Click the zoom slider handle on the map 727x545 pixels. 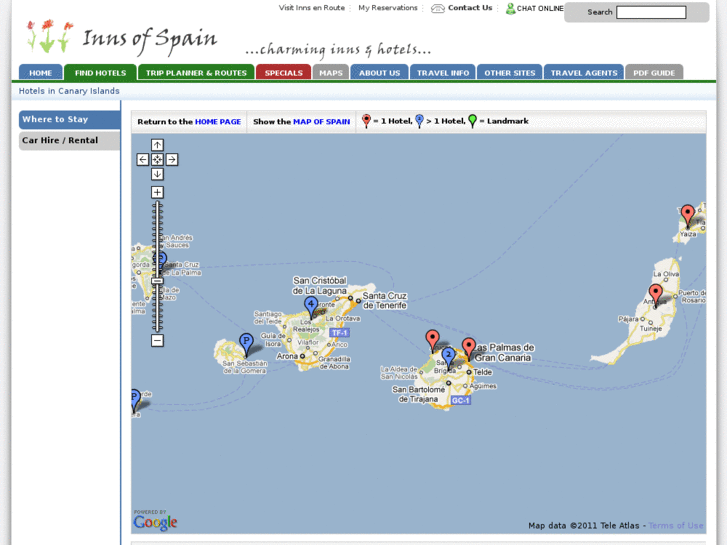click(157, 281)
